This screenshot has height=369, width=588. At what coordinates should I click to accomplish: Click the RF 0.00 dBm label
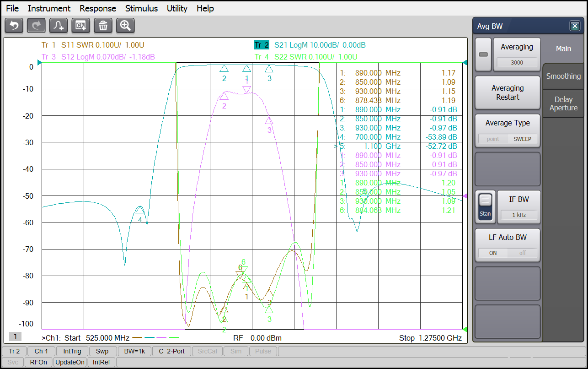point(257,338)
